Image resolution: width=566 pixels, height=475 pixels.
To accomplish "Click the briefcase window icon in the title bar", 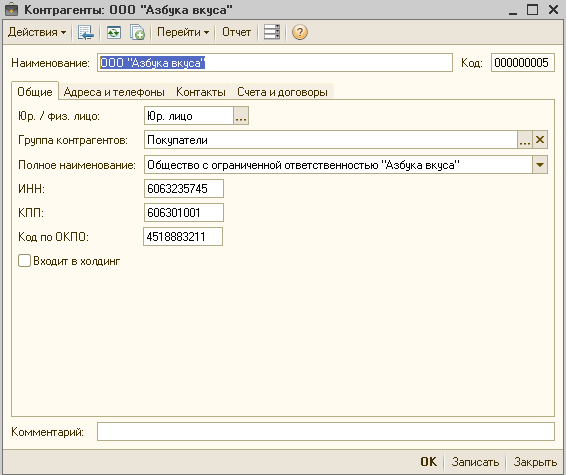I will tap(11, 9).
